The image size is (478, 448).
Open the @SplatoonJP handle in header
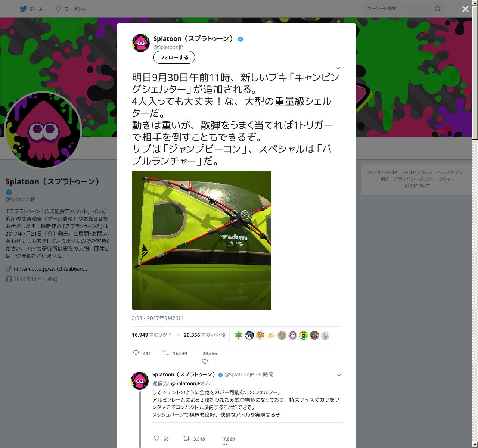pos(168,47)
